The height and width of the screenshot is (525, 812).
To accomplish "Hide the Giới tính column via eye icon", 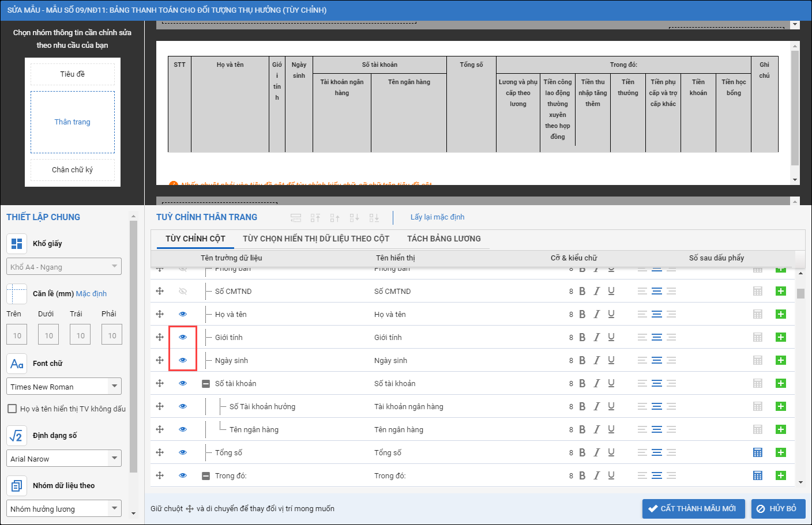I will click(x=183, y=337).
